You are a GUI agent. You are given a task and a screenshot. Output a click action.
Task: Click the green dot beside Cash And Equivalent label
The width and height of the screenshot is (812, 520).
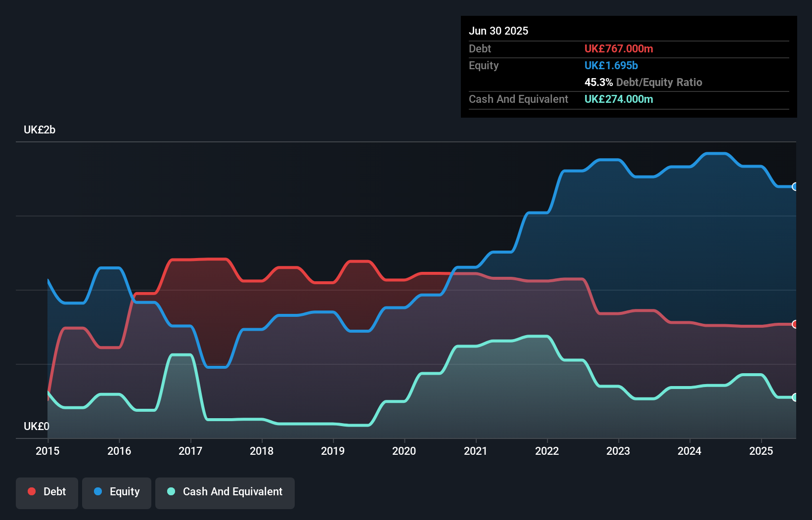tap(171, 491)
